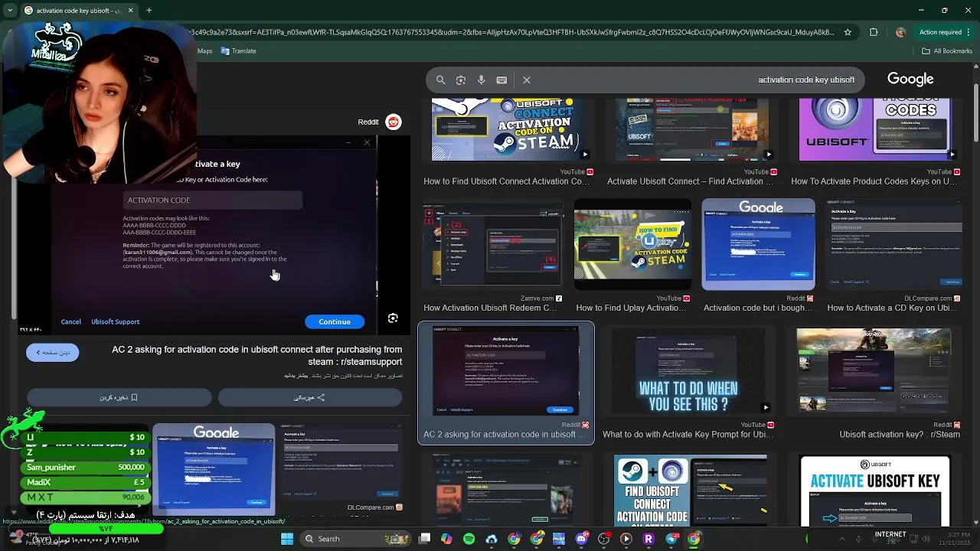The image size is (980, 551).
Task: Open 'AC 2 asking for activation code' title link
Action: tap(256, 355)
